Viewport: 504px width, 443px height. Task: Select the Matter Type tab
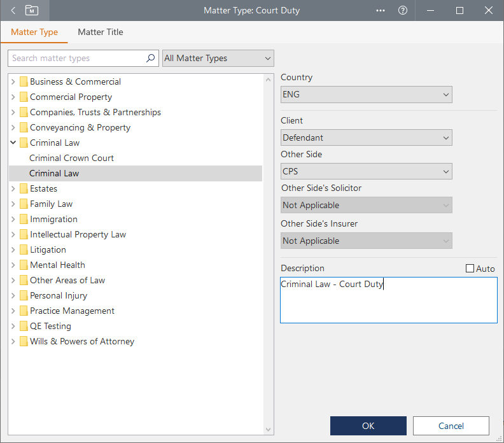coord(34,32)
